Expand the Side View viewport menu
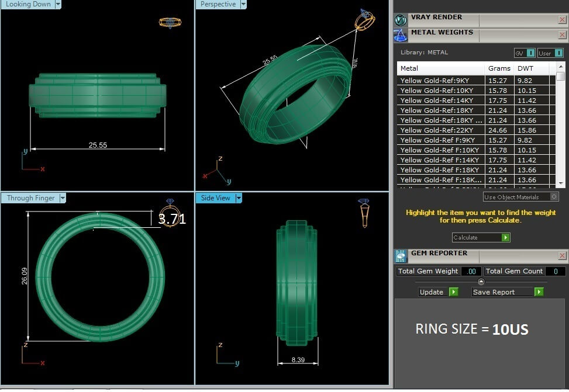 click(238, 198)
